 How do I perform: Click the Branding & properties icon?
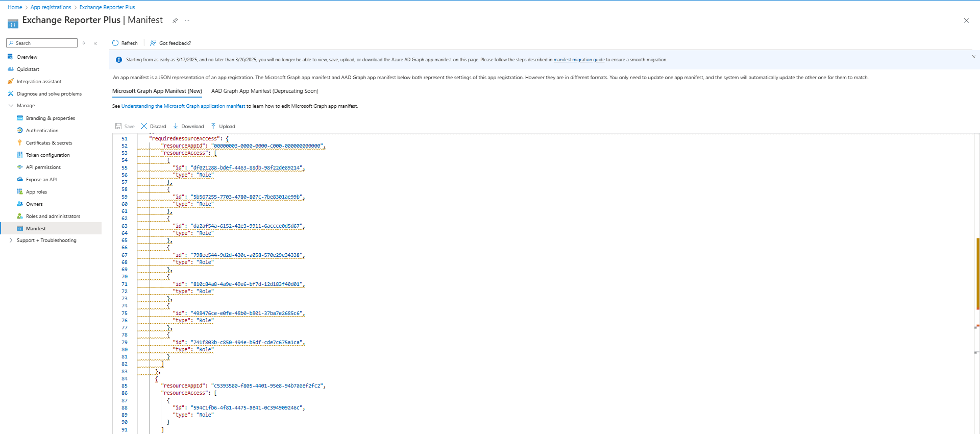pyautogui.click(x=20, y=118)
